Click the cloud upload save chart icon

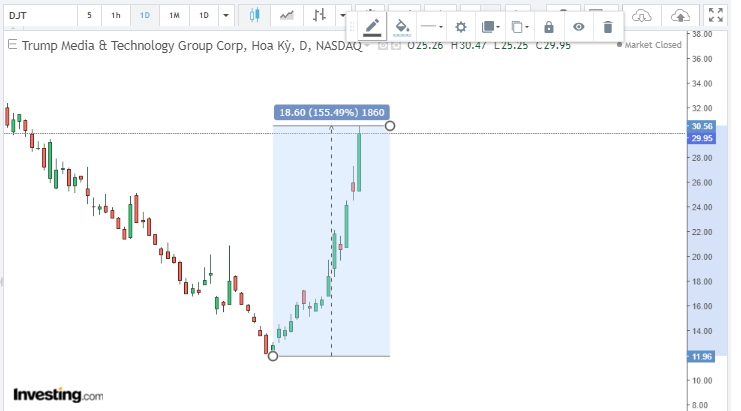[680, 16]
